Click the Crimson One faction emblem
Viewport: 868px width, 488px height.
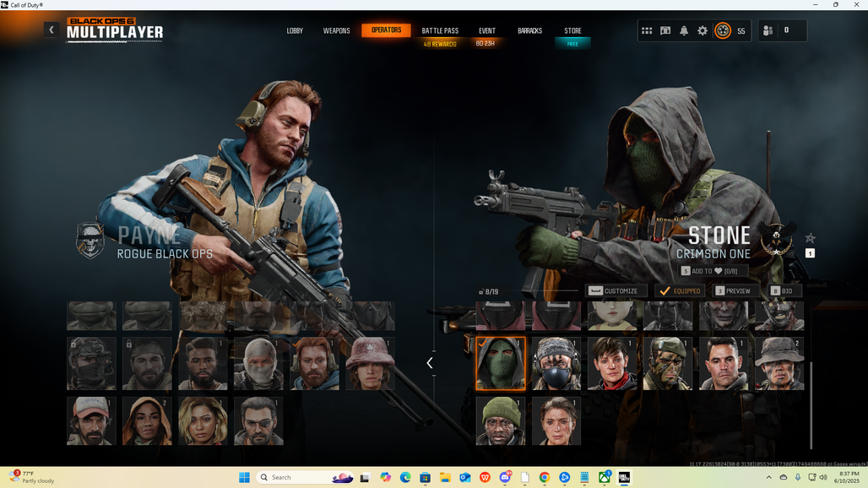pos(777,238)
